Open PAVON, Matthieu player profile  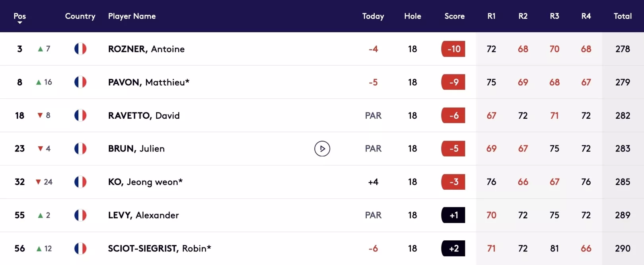pyautogui.click(x=149, y=82)
